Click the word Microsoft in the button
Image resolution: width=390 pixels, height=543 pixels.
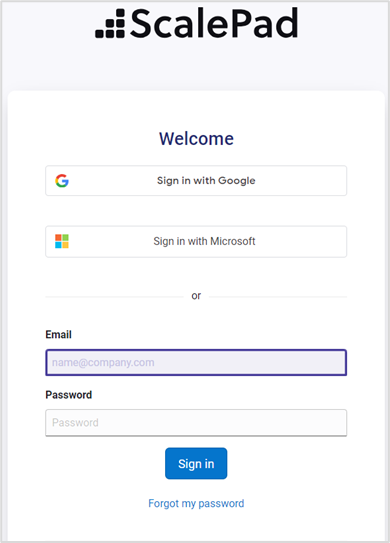click(233, 241)
